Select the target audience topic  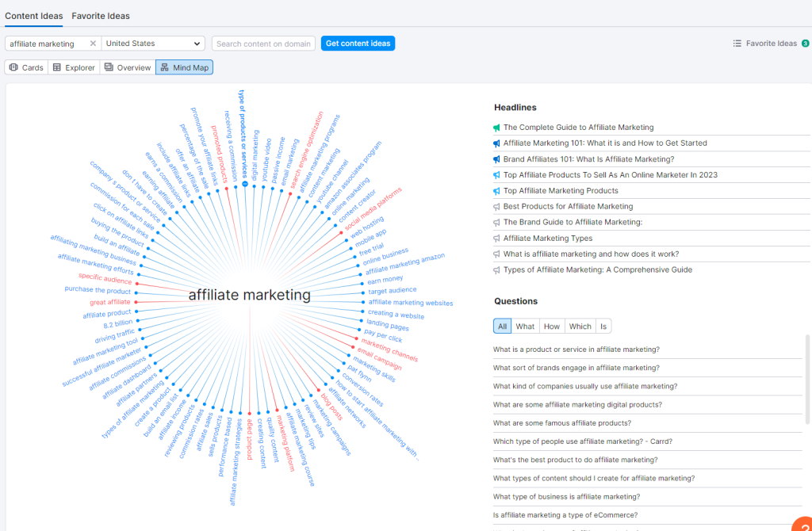(392, 292)
